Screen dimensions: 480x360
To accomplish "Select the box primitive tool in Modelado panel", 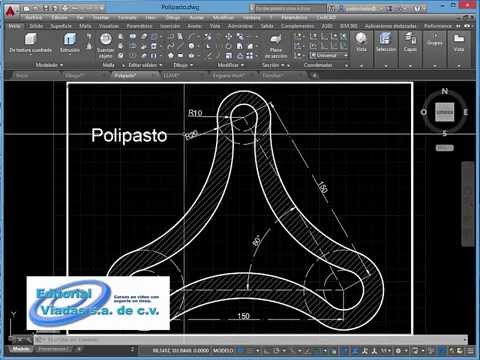I will pos(30,39).
